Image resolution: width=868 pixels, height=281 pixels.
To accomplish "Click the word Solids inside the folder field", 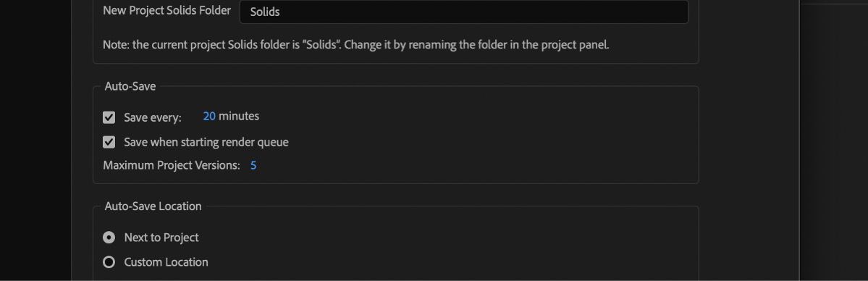I will click(265, 12).
